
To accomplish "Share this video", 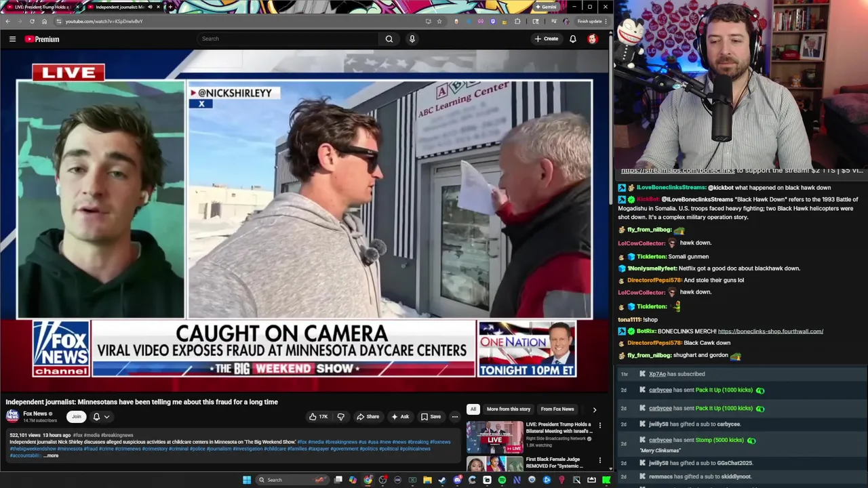I will pyautogui.click(x=368, y=417).
